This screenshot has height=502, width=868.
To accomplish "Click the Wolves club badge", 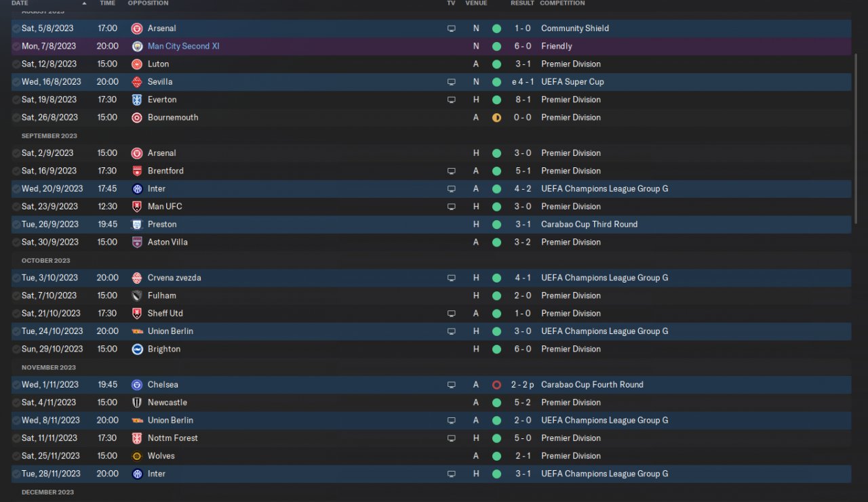I will click(x=137, y=456).
